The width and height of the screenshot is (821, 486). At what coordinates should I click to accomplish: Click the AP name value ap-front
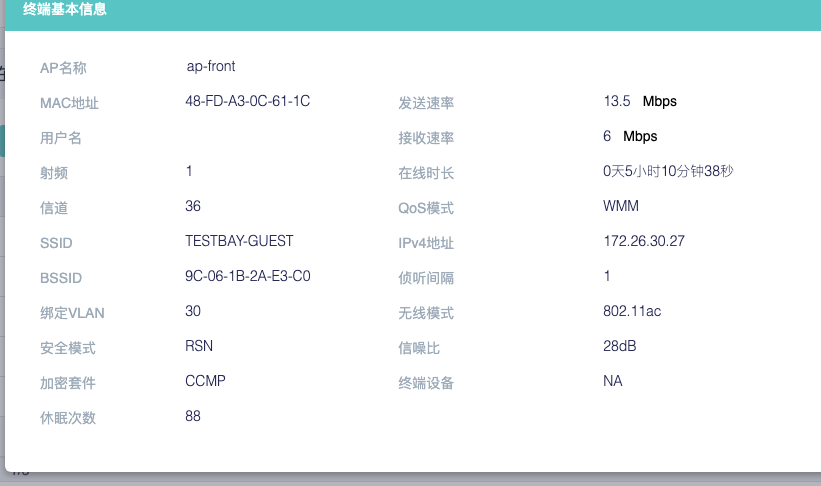[x=211, y=66]
